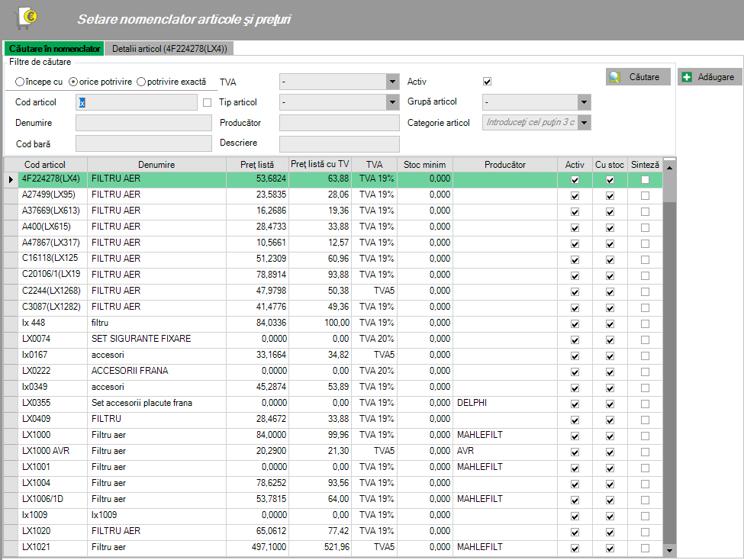The width and height of the screenshot is (744, 560).
Task: Sort by Stoc minim column header
Action: pos(425,165)
